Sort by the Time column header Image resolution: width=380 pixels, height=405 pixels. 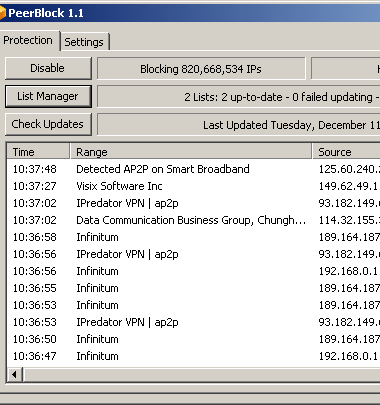point(38,152)
